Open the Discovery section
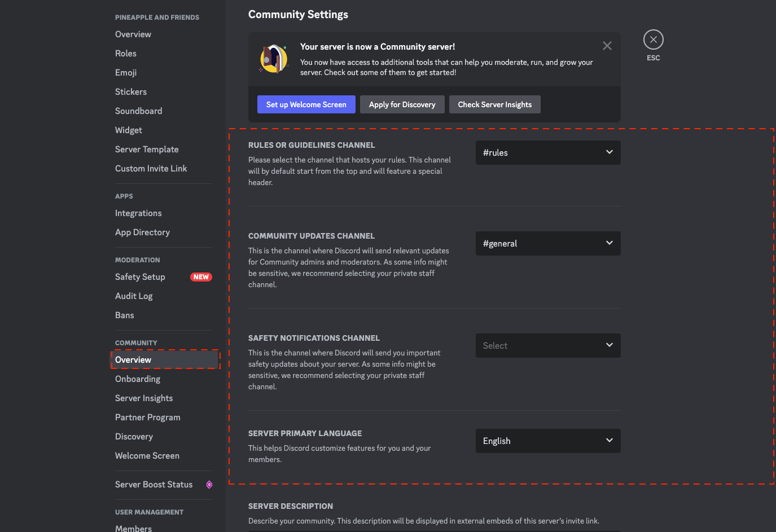Viewport: 776px width, 532px height. [x=134, y=436]
